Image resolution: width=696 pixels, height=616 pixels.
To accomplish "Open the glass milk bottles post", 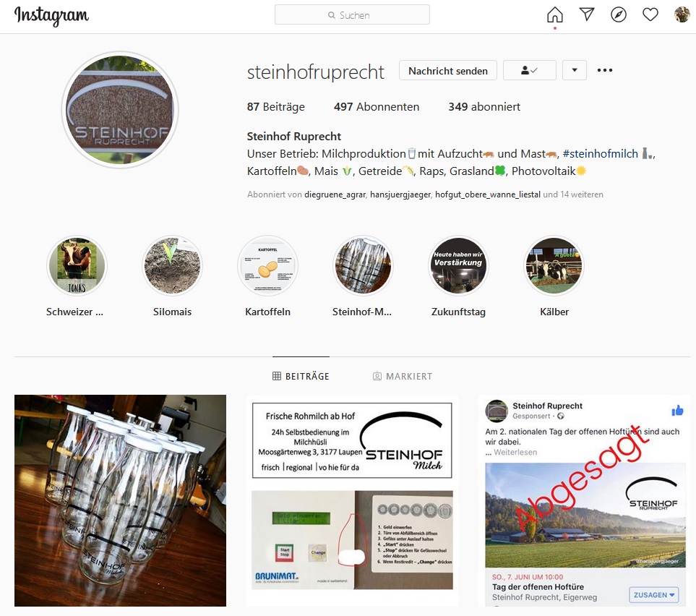I will [120, 500].
